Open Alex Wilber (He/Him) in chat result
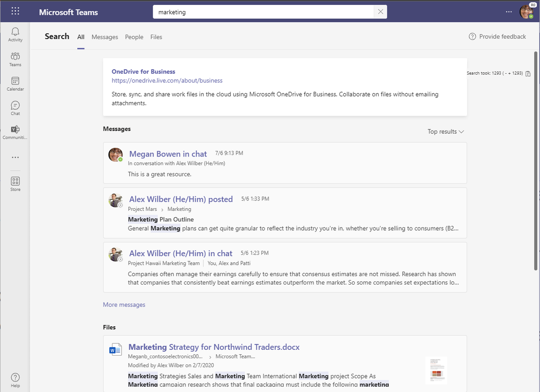The width and height of the screenshot is (540, 392). (180, 254)
